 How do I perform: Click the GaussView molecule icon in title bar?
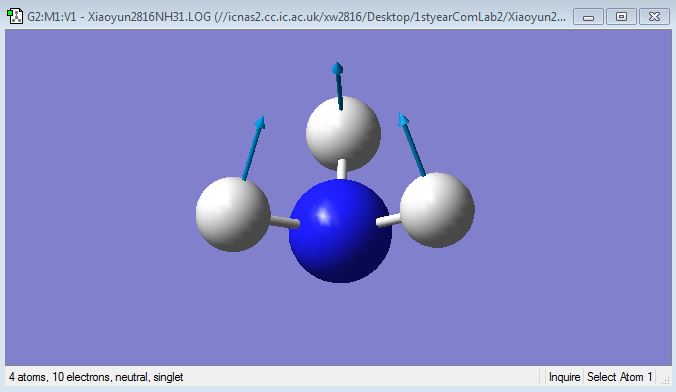(x=15, y=16)
